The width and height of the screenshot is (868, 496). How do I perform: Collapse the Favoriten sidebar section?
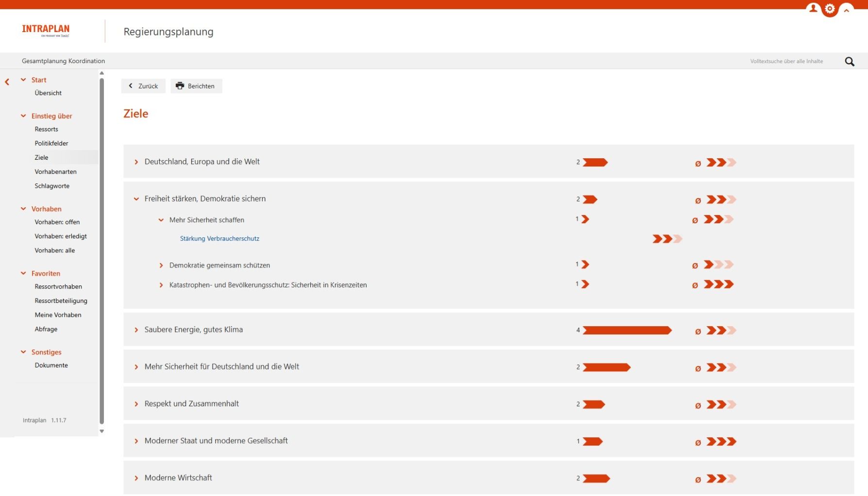pyautogui.click(x=23, y=273)
